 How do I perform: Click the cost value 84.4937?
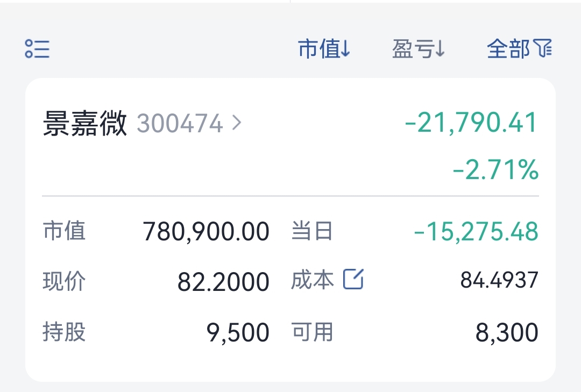(499, 280)
